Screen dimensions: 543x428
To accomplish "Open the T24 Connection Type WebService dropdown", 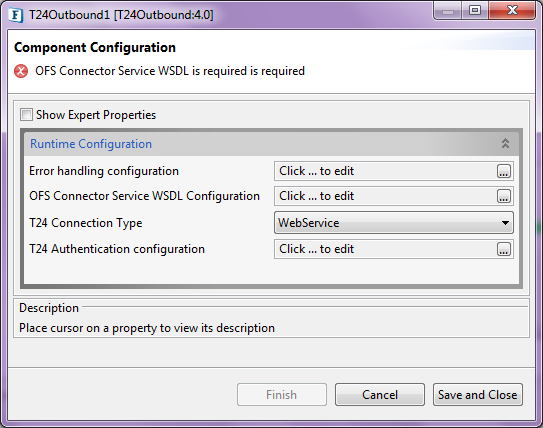I will click(x=394, y=223).
